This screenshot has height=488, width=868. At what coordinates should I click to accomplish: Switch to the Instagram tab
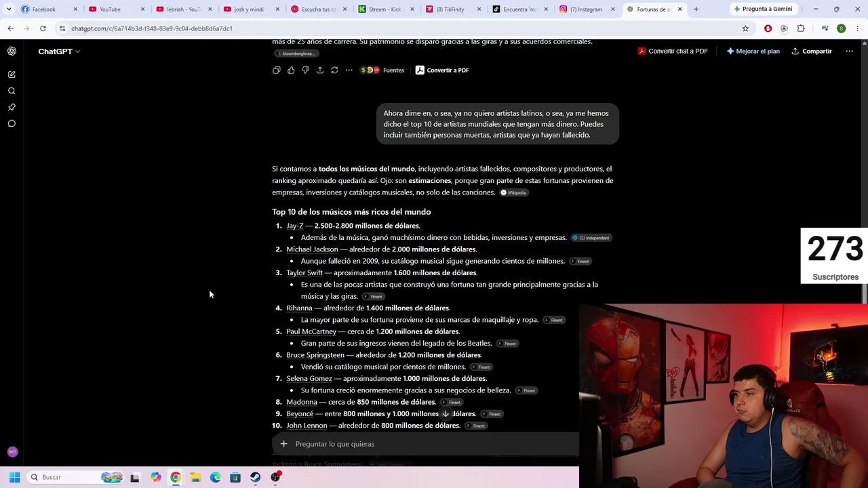coord(587,9)
